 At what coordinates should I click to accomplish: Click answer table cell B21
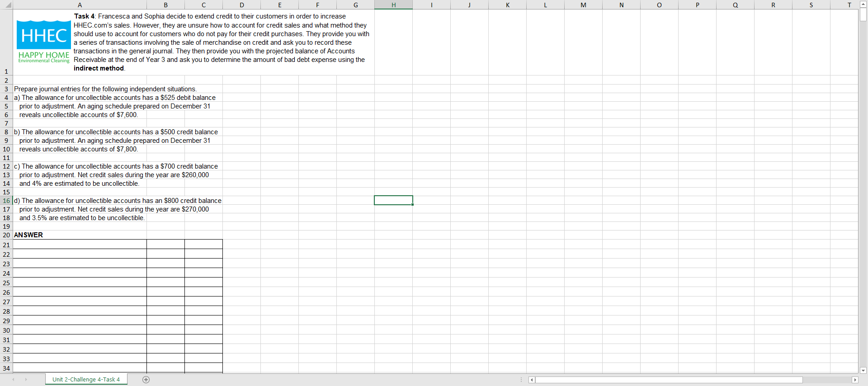pos(165,245)
